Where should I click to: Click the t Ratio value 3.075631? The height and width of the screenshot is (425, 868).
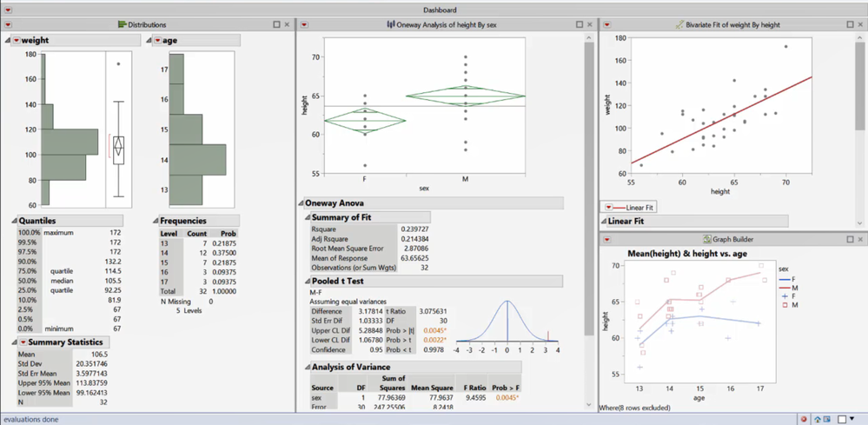pos(434,311)
